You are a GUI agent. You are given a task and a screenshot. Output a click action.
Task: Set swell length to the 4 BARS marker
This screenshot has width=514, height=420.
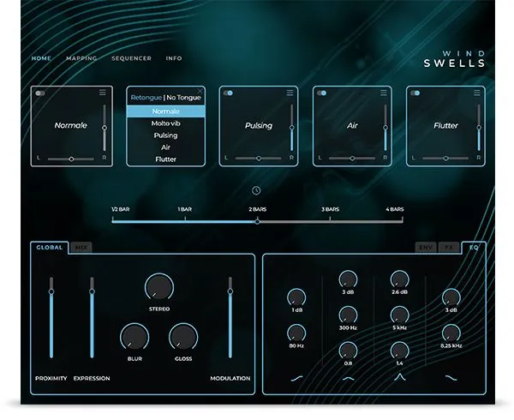click(x=394, y=220)
